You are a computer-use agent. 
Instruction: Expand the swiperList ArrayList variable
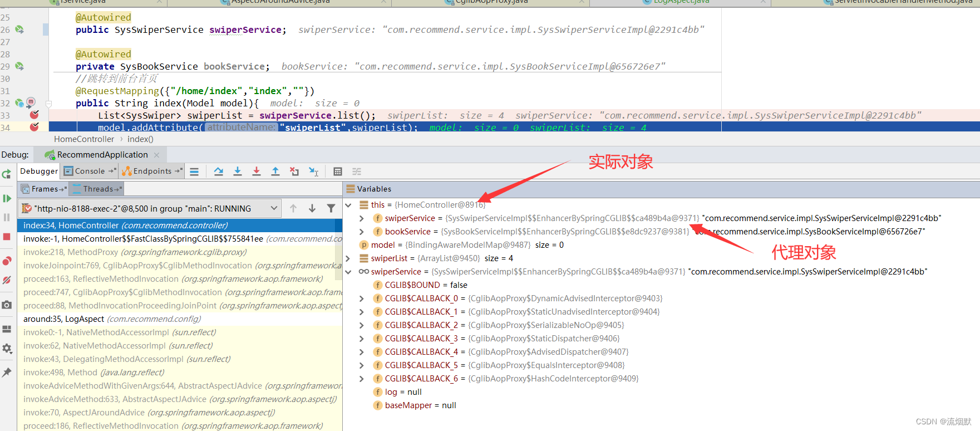(x=348, y=258)
